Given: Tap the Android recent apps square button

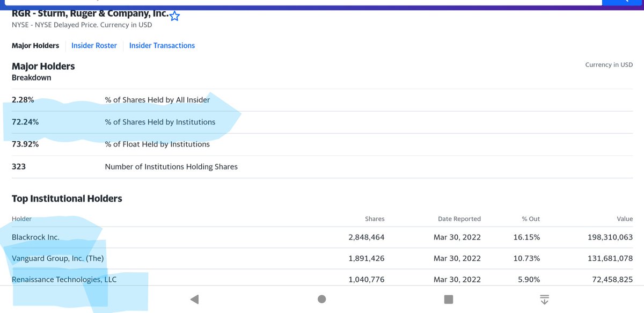Looking at the screenshot, I should click(449, 299).
